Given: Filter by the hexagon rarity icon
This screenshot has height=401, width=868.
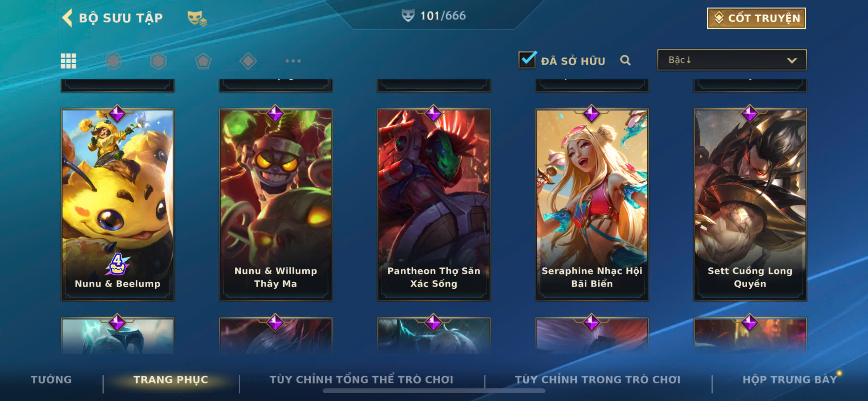Looking at the screenshot, I should pos(158,61).
